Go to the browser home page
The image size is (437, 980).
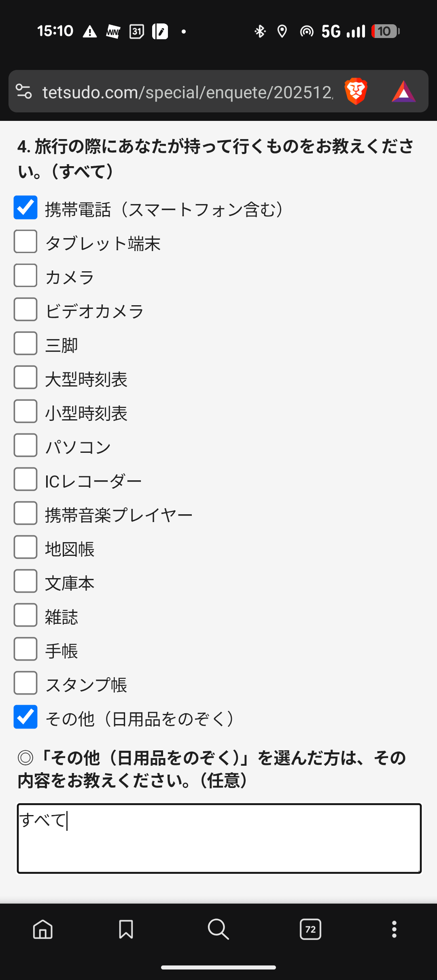[x=43, y=929]
